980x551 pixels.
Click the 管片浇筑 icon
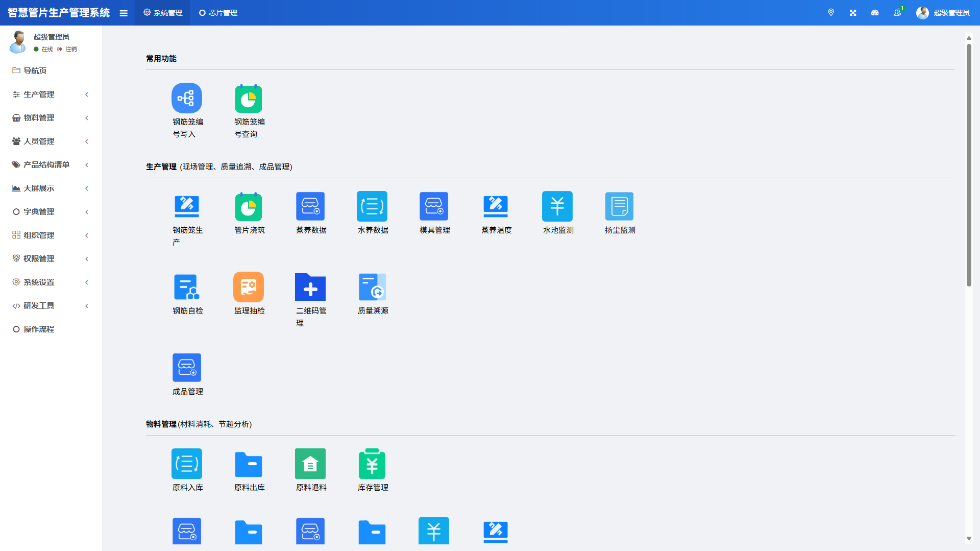(x=249, y=206)
